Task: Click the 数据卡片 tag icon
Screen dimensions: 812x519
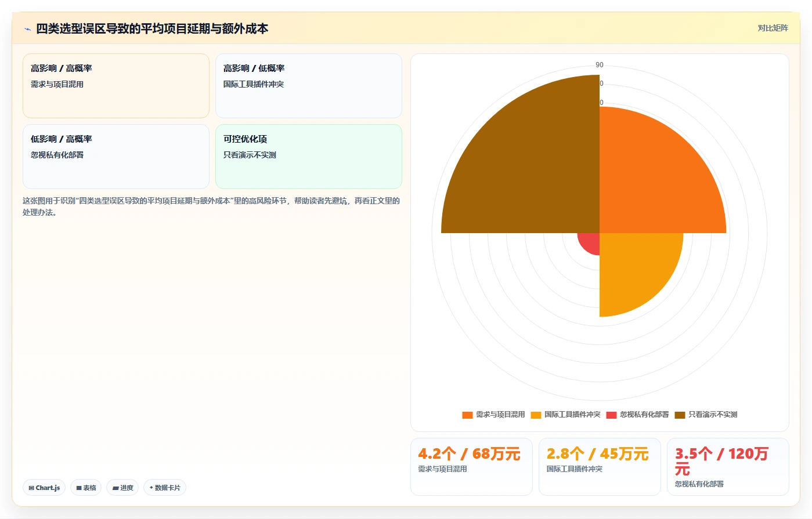Action: pos(151,488)
